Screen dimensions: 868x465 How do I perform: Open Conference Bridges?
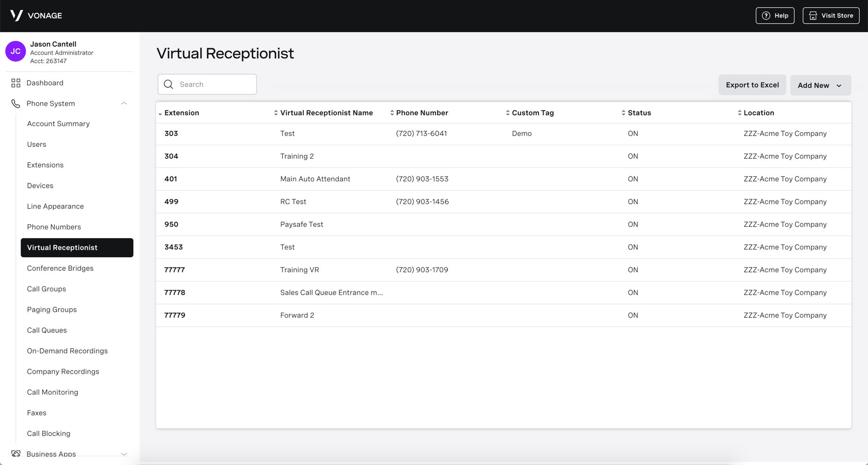click(x=60, y=268)
